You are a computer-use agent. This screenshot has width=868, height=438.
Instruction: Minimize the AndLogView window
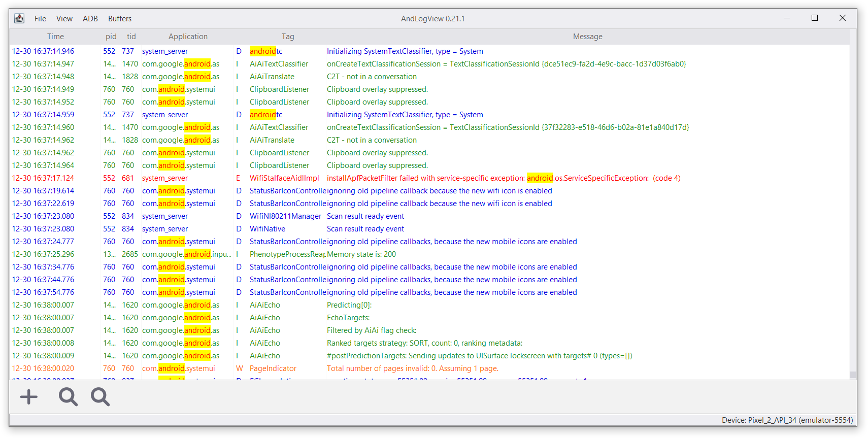(x=787, y=18)
